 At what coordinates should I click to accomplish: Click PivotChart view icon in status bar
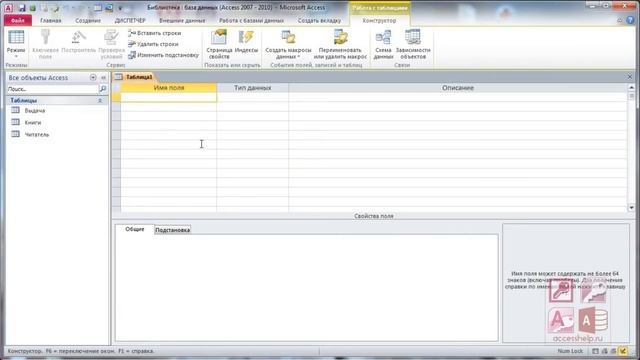click(613, 351)
